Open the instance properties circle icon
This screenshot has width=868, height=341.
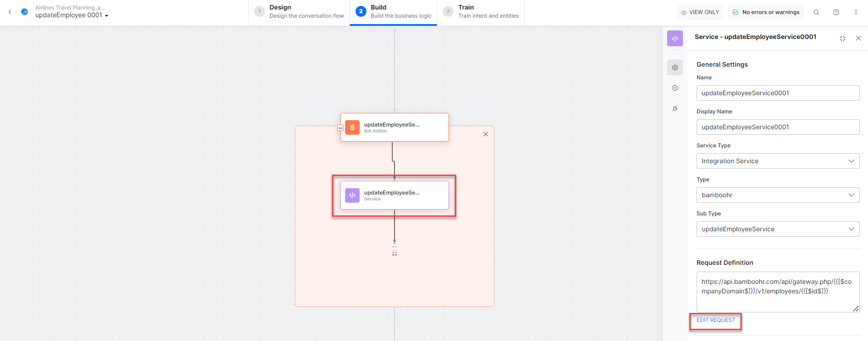675,88
